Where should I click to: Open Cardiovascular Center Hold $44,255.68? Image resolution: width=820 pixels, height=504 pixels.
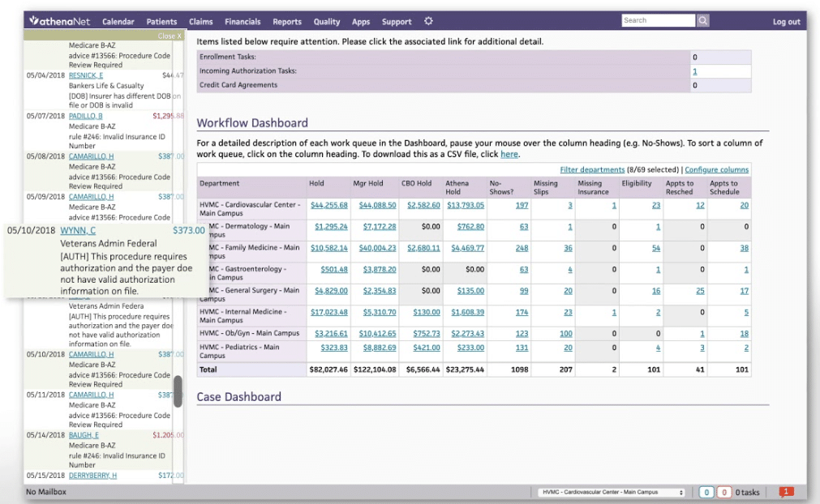(329, 205)
